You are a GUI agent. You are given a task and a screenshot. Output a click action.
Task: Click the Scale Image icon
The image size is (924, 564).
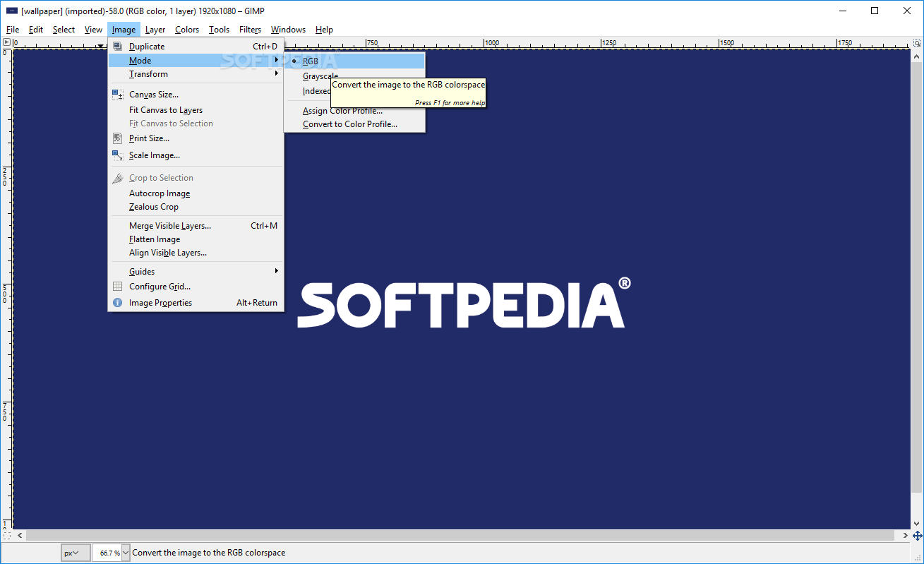coord(118,155)
